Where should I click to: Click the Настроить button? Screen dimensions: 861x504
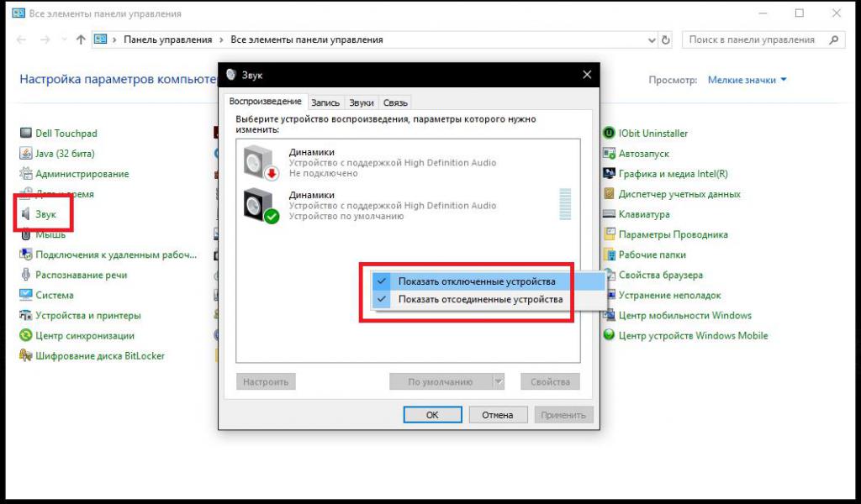(x=266, y=381)
